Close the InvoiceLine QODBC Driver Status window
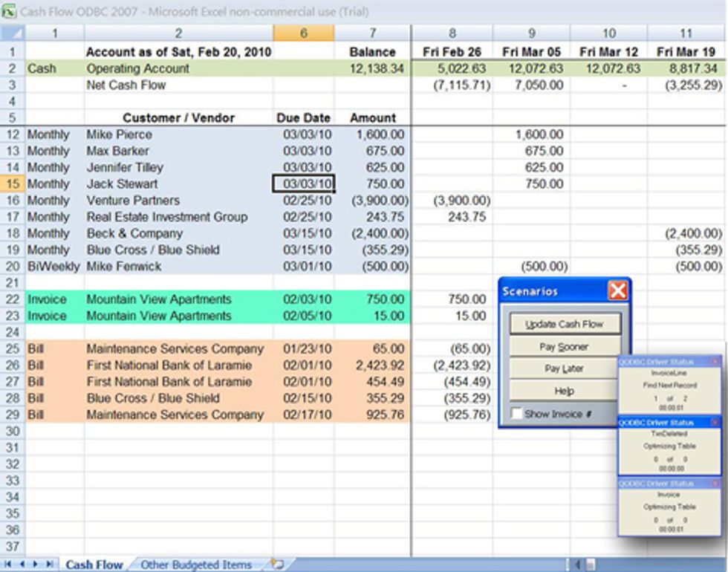The image size is (728, 572). coord(715,361)
